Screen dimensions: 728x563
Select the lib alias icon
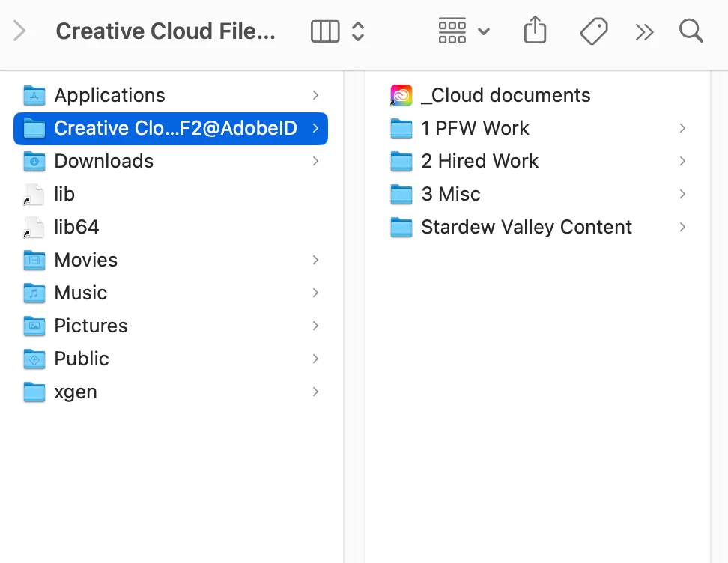tap(34, 194)
